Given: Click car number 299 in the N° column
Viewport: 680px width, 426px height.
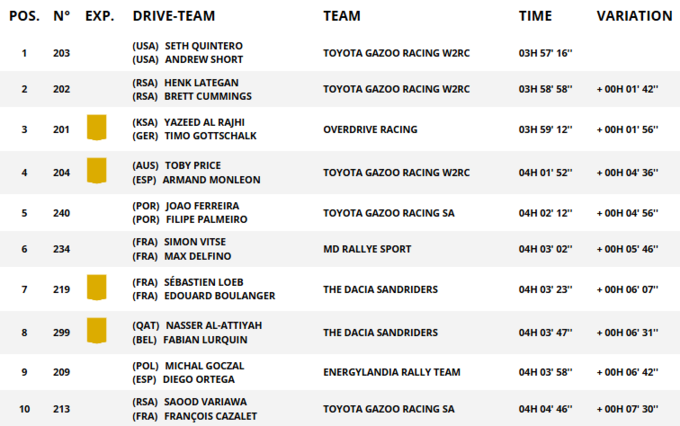Looking at the screenshot, I should [x=62, y=332].
